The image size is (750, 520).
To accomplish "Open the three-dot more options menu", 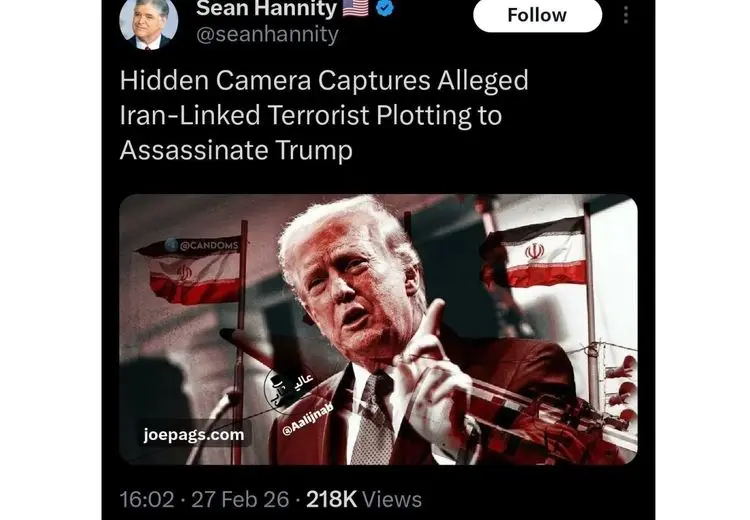I will tap(626, 15).
